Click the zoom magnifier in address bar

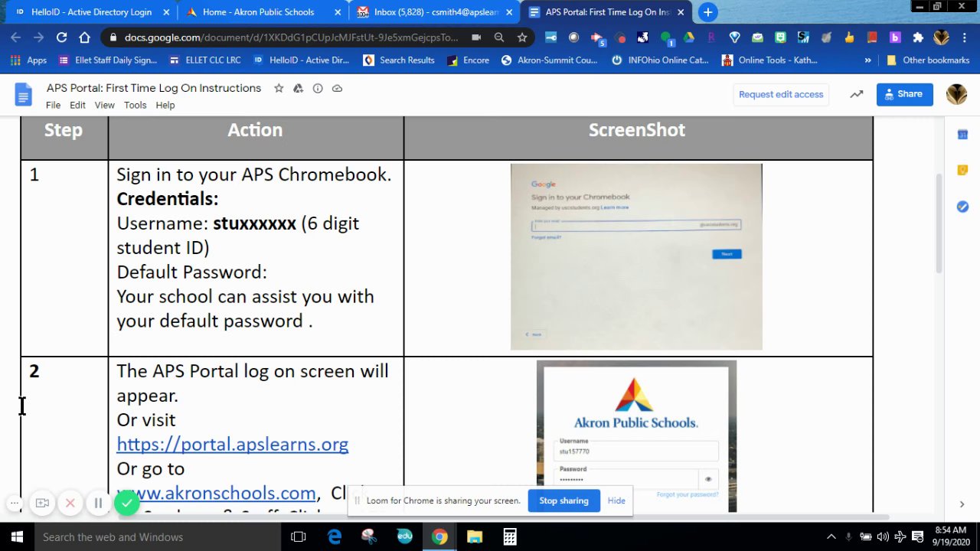click(x=499, y=37)
